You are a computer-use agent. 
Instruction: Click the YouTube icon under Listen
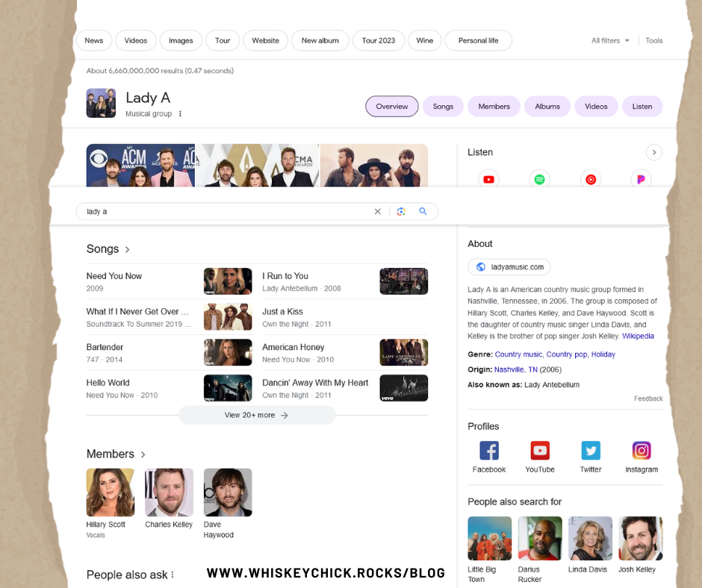tap(488, 179)
